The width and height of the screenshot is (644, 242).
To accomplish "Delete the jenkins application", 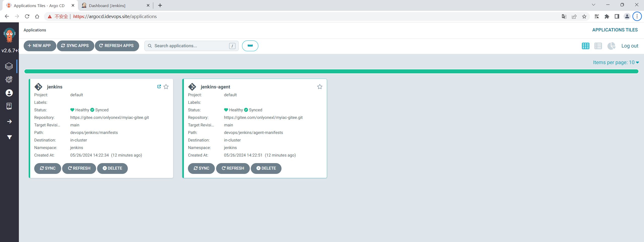I will tap(112, 168).
